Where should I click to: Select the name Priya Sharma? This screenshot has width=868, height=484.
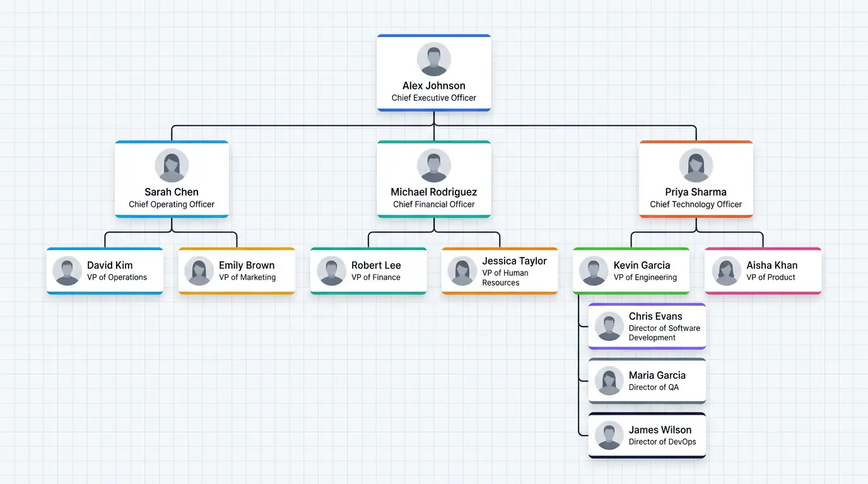click(696, 192)
